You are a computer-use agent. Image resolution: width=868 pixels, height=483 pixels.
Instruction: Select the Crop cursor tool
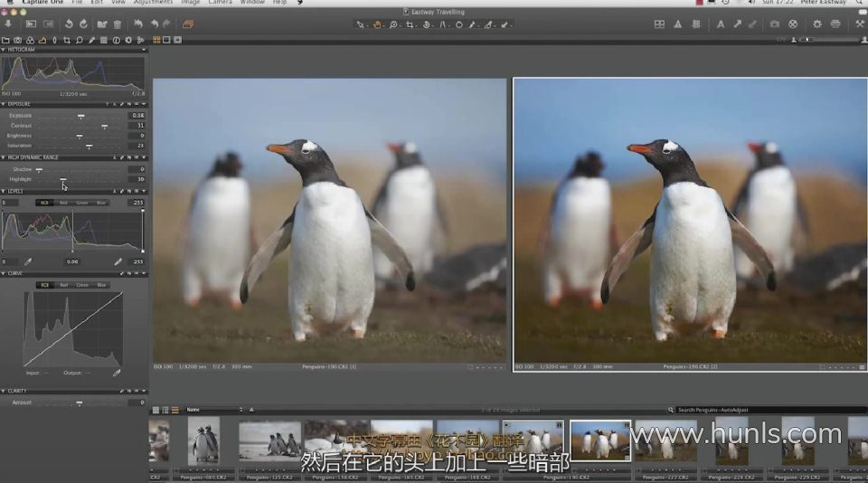(410, 24)
